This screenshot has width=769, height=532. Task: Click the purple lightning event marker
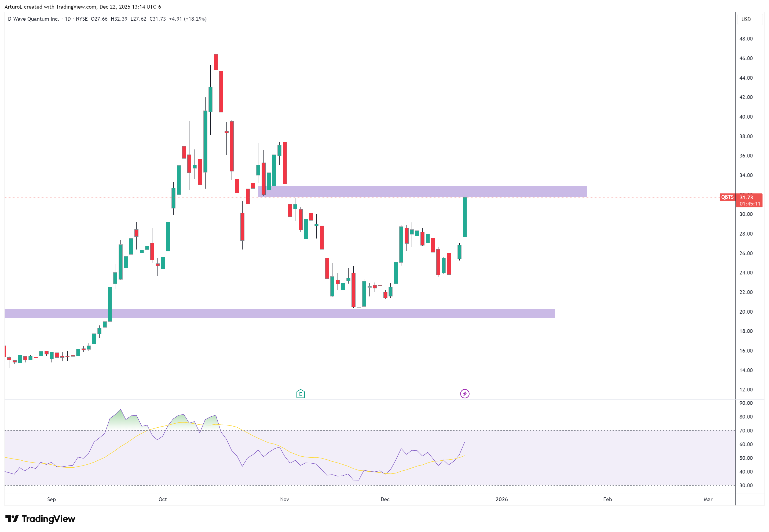[x=465, y=394]
